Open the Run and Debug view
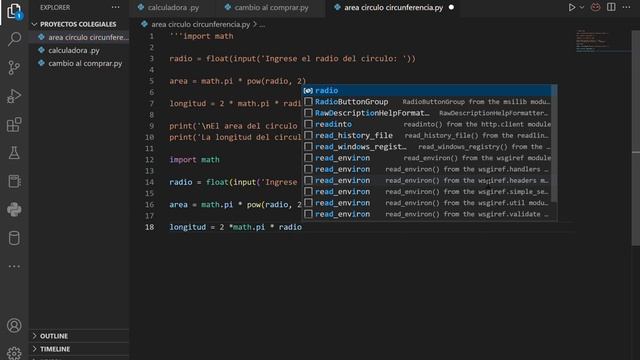Image resolution: width=640 pixels, height=360 pixels. tap(14, 96)
